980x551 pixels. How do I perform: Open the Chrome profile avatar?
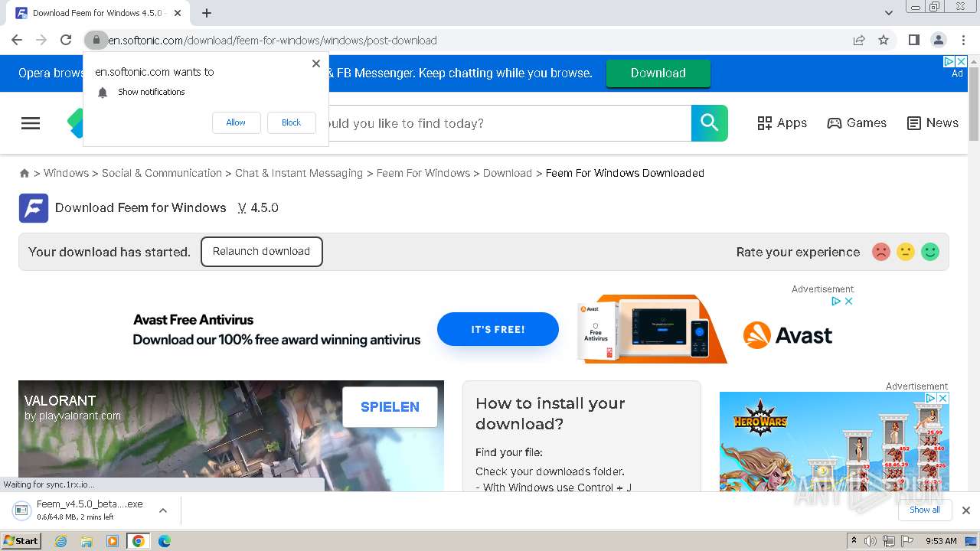coord(938,40)
